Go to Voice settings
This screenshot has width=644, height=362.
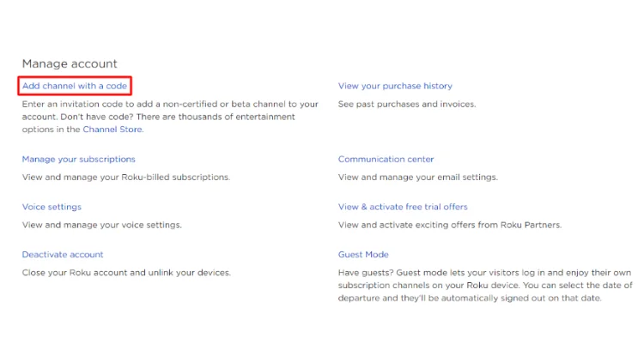(52, 207)
